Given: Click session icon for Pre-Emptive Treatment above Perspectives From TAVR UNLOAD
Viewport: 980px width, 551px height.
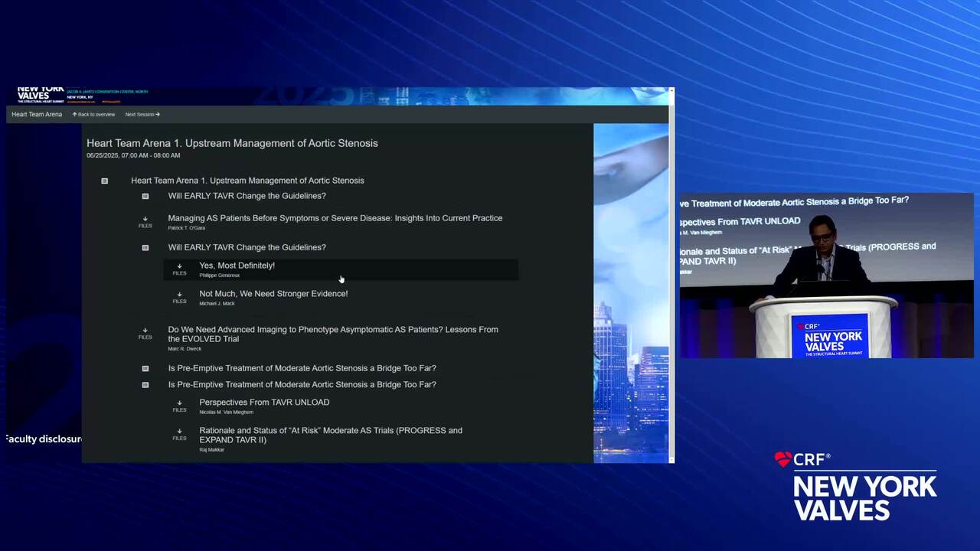Looking at the screenshot, I should [x=145, y=385].
